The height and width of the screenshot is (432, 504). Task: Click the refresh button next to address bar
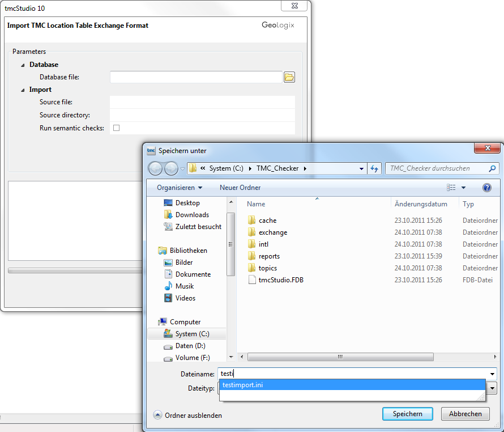point(374,168)
